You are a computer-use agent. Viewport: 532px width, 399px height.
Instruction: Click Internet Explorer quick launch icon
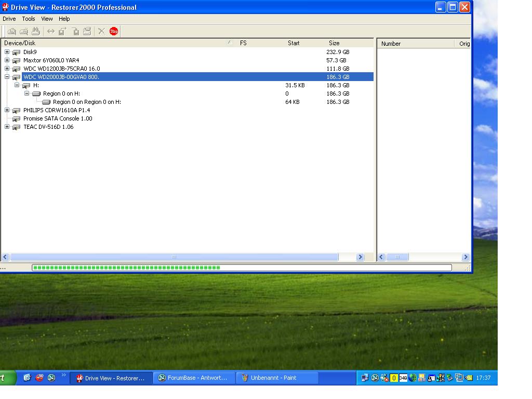click(27, 378)
